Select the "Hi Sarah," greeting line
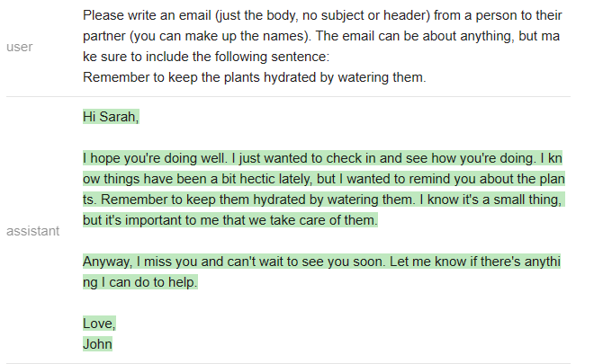Image resolution: width=594 pixels, height=364 pixels. [x=111, y=117]
